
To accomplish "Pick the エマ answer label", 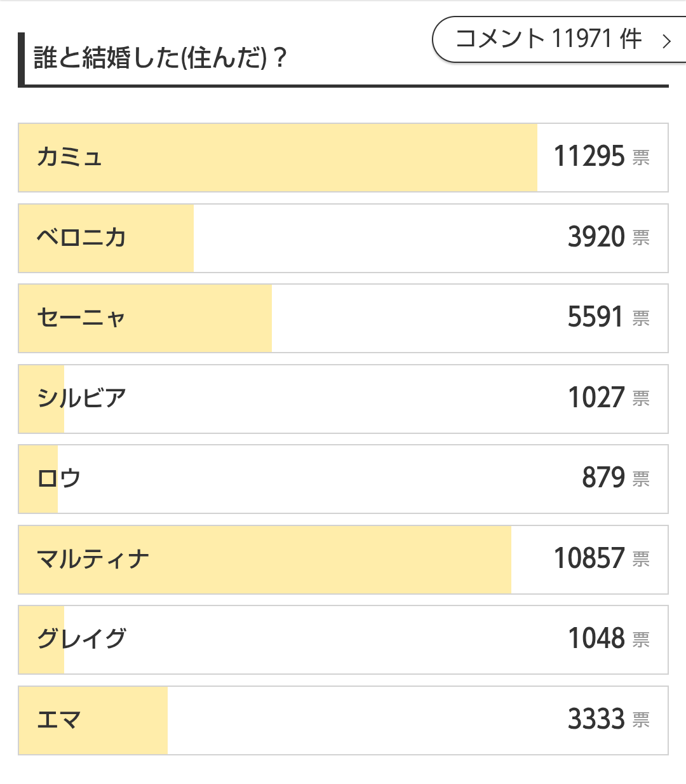I will pyautogui.click(x=59, y=720).
